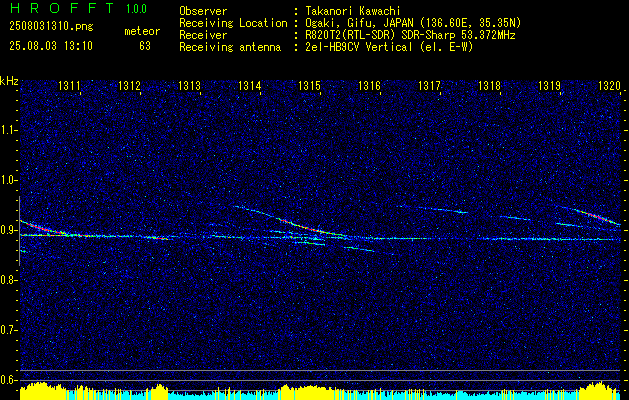This screenshot has width=629, height=400.
Task: Click the kHz axis unit label
Action: click(x=9, y=81)
